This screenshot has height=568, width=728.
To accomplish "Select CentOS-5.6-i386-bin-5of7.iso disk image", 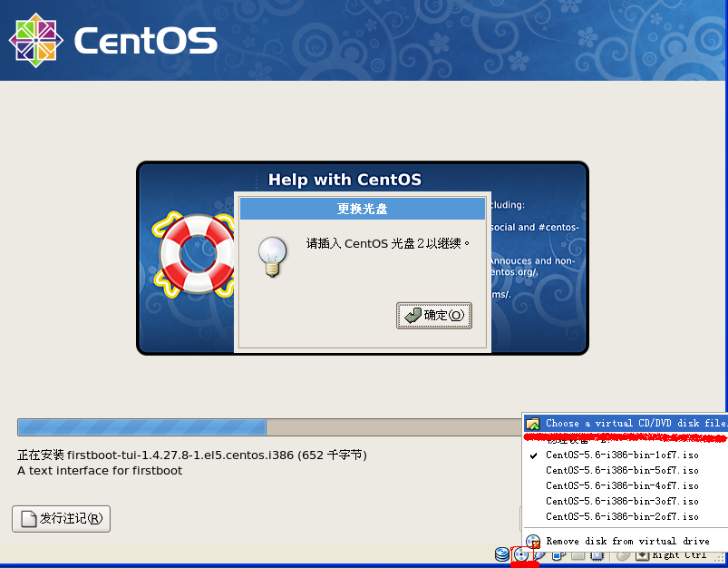I will pos(626,470).
